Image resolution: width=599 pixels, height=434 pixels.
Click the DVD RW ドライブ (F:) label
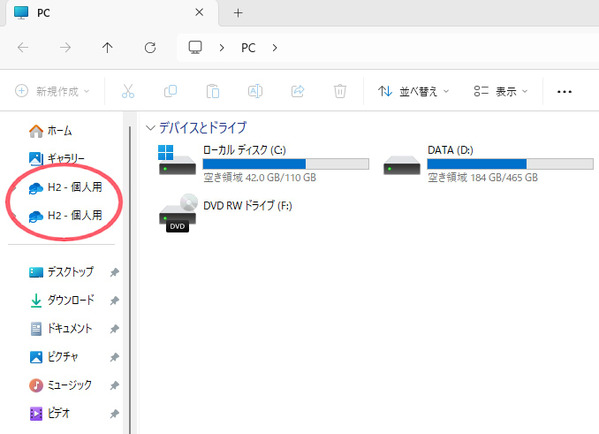pos(248,206)
